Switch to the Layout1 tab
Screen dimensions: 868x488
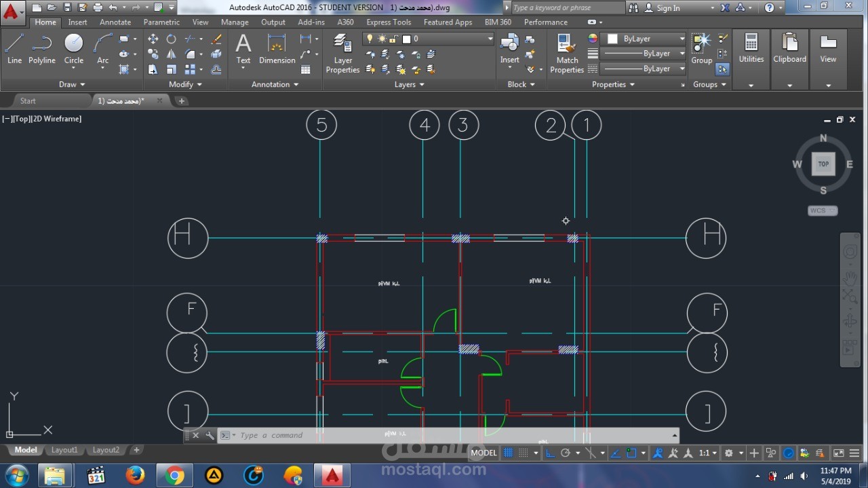coord(64,450)
